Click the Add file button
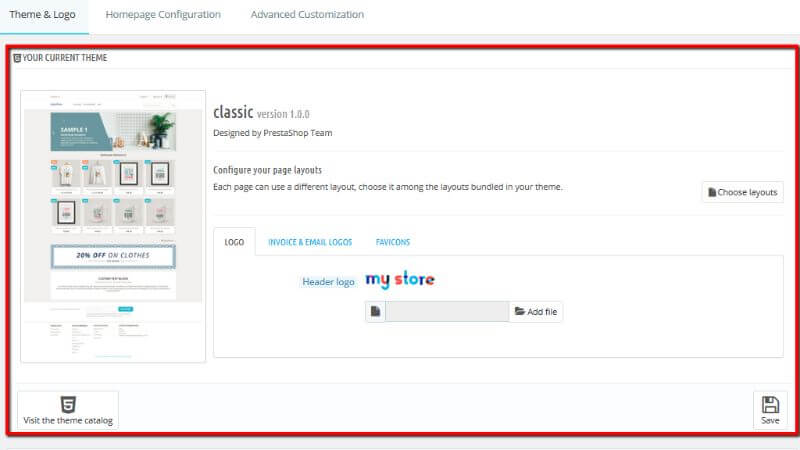 tap(536, 312)
